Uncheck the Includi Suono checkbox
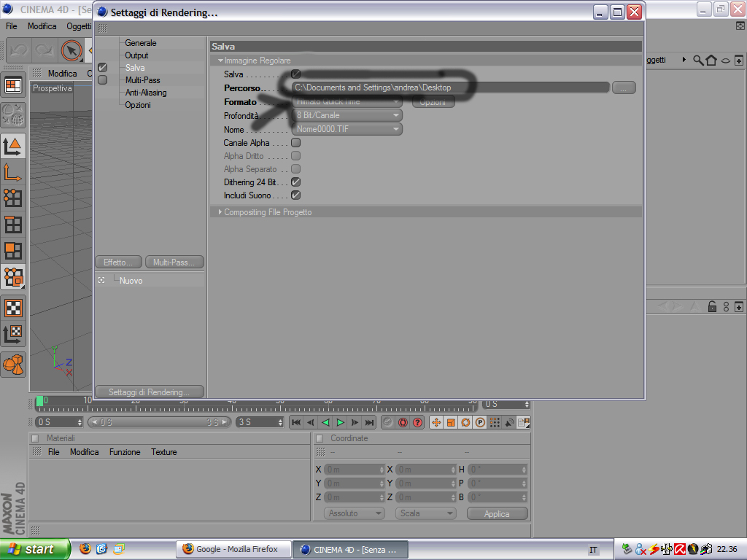Image resolution: width=747 pixels, height=560 pixels. 296,195
